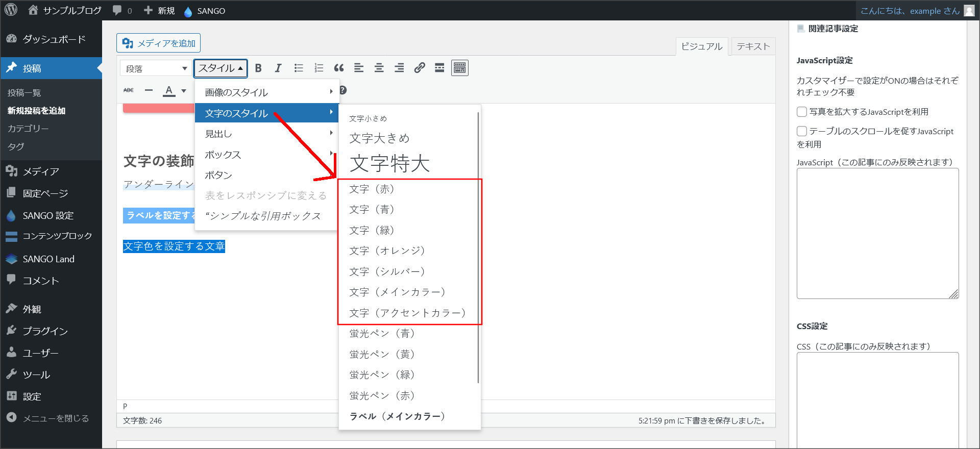Image resolution: width=980 pixels, height=449 pixels.
Task: Center align the text
Action: [x=379, y=68]
